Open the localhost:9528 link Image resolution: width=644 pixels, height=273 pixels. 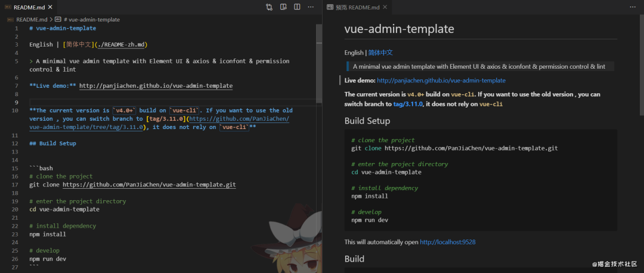pyautogui.click(x=447, y=242)
